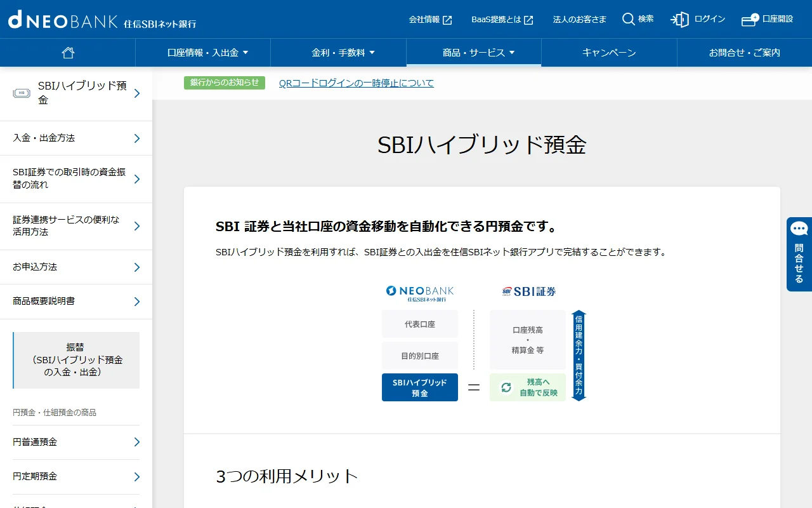Click the page title SBIハイブリッド預金

(x=482, y=145)
